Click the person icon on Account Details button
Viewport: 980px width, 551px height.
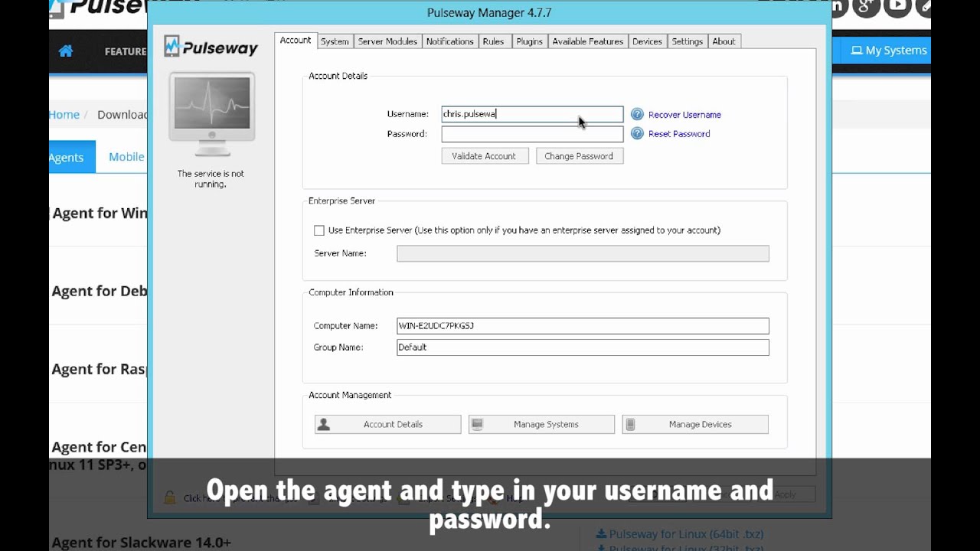tap(324, 424)
